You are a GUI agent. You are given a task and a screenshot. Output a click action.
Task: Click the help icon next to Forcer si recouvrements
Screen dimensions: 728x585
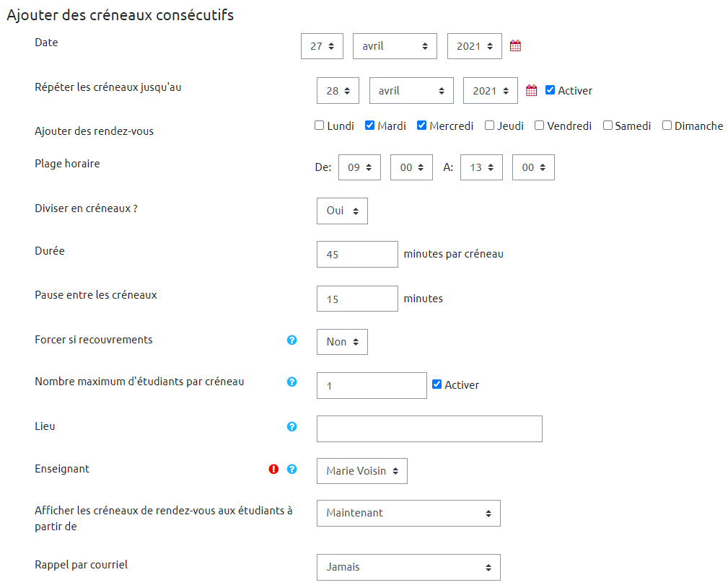(291, 340)
